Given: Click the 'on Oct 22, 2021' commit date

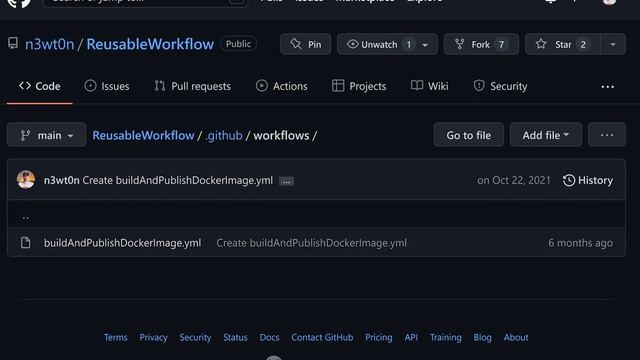Looking at the screenshot, I should click(x=514, y=180).
